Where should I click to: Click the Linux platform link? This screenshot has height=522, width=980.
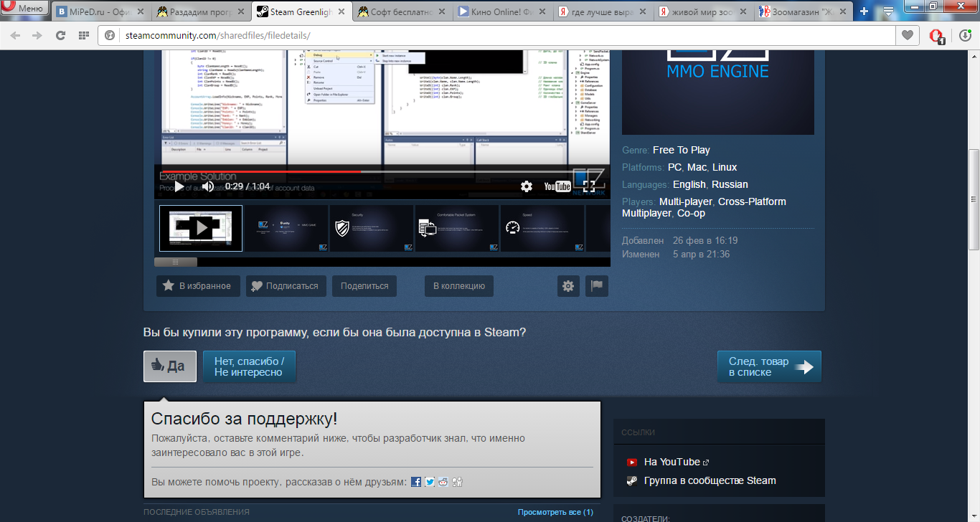coord(725,167)
